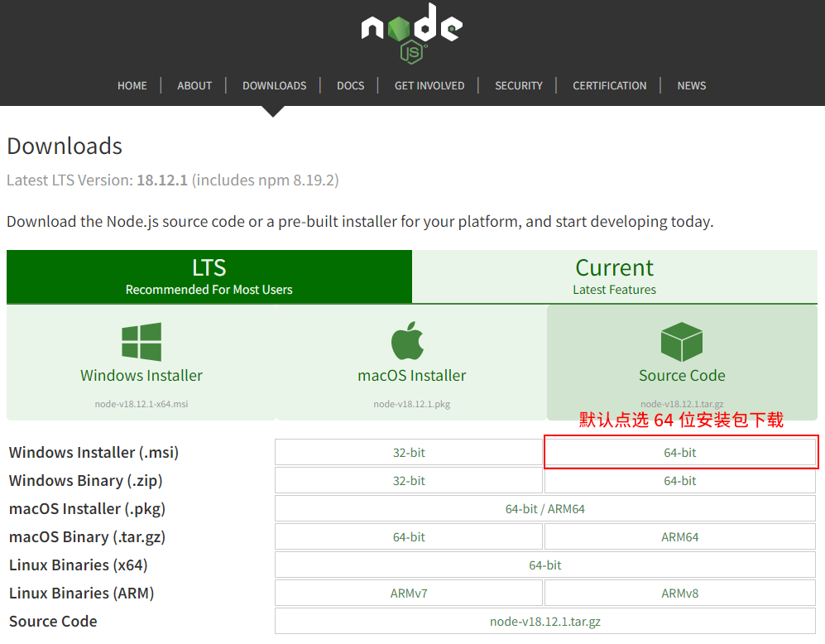The height and width of the screenshot is (644, 825).
Task: Open the HOME menu item
Action: [x=132, y=86]
